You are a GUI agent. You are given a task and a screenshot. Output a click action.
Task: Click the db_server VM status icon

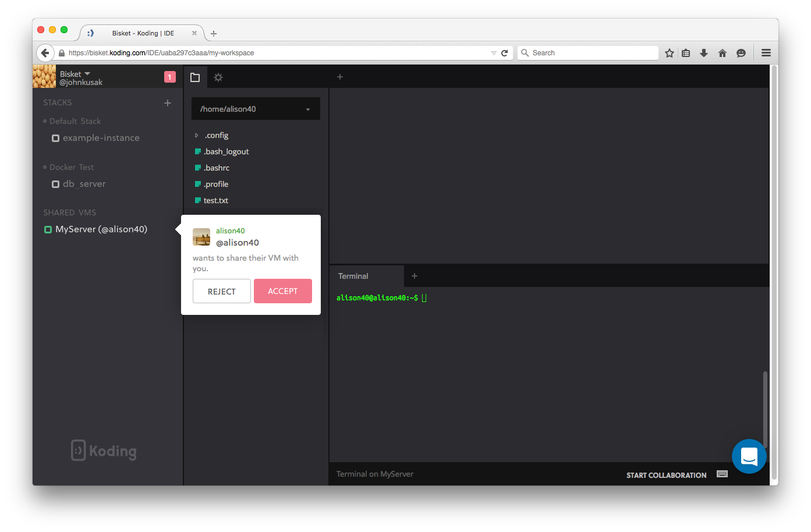tap(55, 185)
